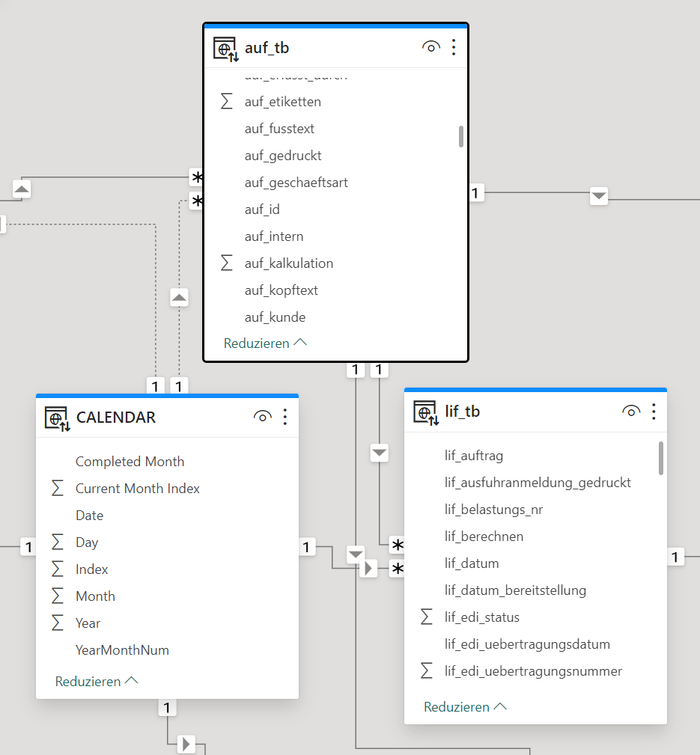Click the sigma icon beside lif_edi_status
Viewport: 700px width, 755px height.
point(426,617)
